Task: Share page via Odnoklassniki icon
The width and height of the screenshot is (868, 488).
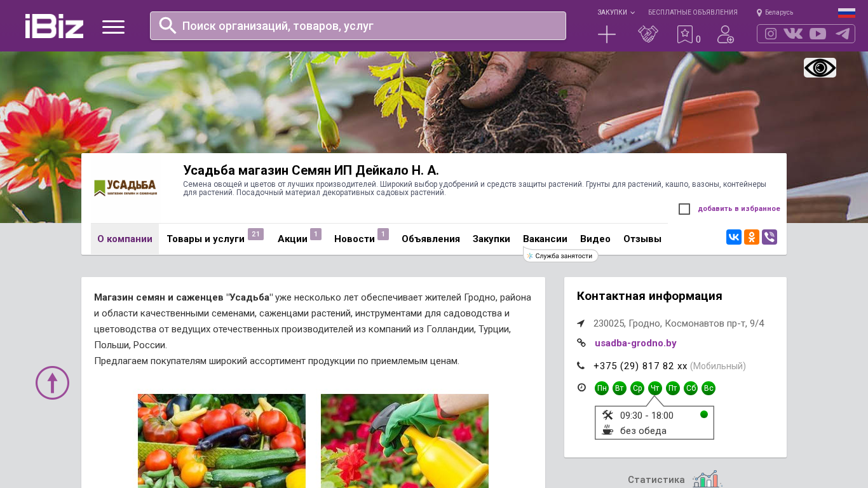Action: (x=752, y=237)
